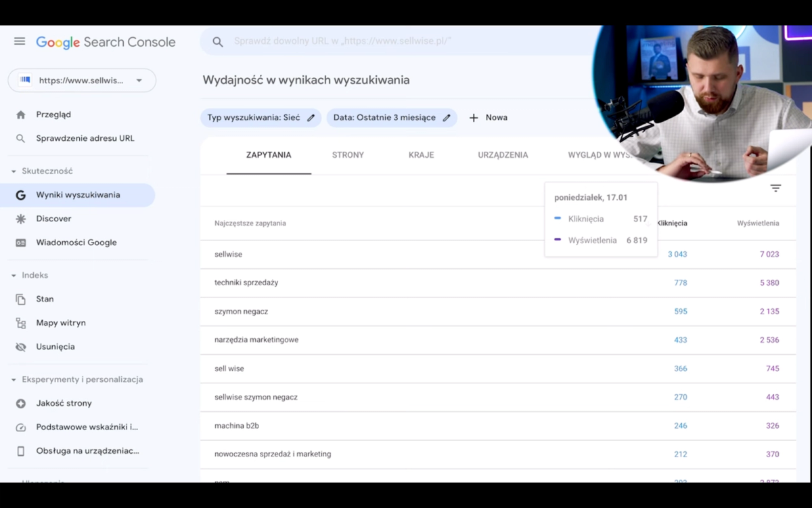This screenshot has width=812, height=508.
Task: Select Wyniki wyszukiwania in sidebar
Action: pos(78,195)
